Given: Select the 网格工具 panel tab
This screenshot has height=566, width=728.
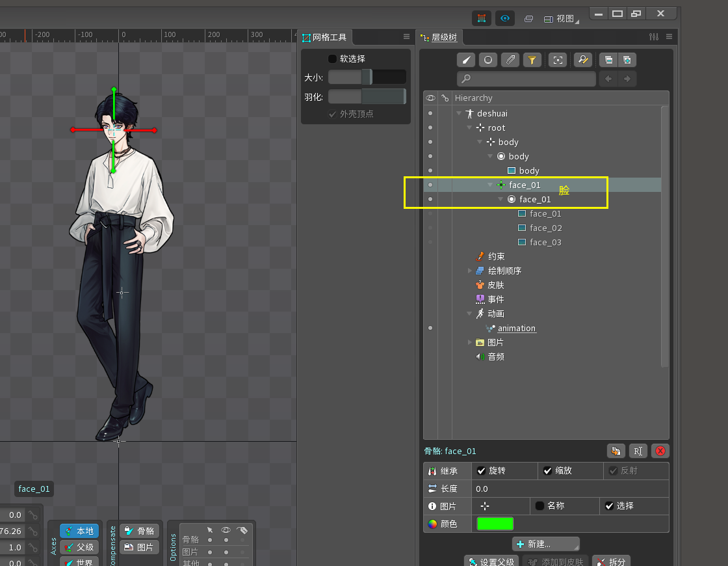Looking at the screenshot, I should tap(329, 38).
